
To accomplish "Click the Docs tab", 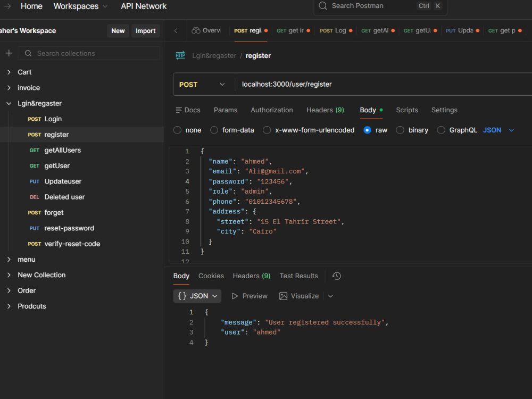I will tap(188, 110).
